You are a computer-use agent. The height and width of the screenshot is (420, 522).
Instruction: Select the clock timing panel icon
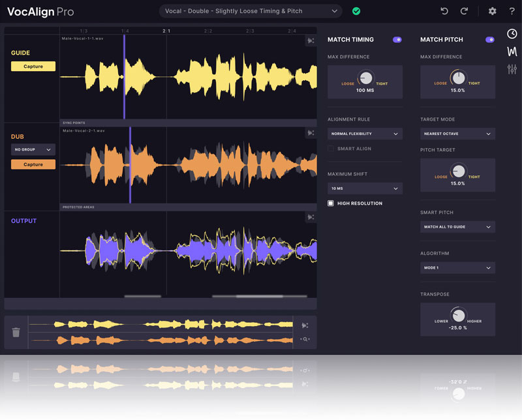coord(512,34)
